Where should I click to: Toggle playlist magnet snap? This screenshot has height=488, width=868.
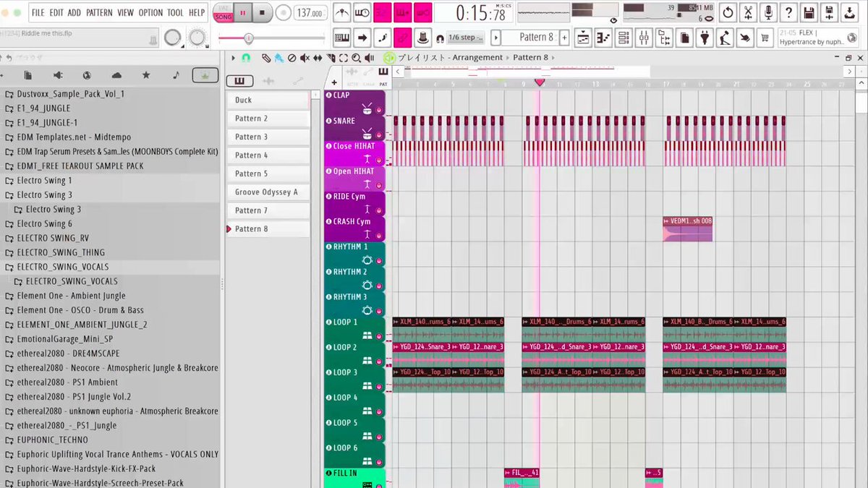(x=247, y=58)
